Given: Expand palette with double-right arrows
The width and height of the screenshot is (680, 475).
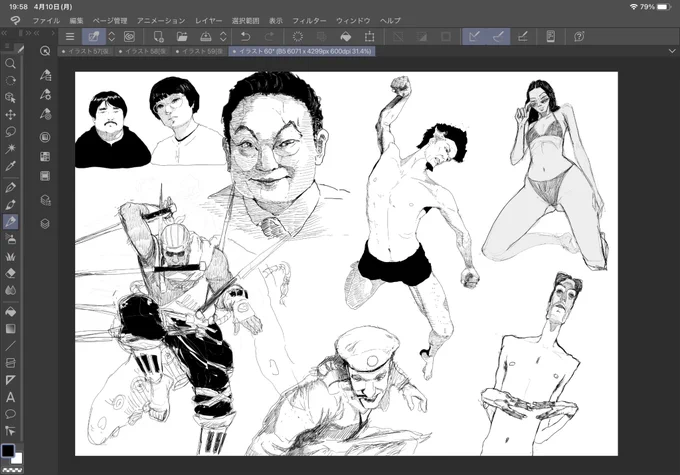Looking at the screenshot, I should [28, 33].
